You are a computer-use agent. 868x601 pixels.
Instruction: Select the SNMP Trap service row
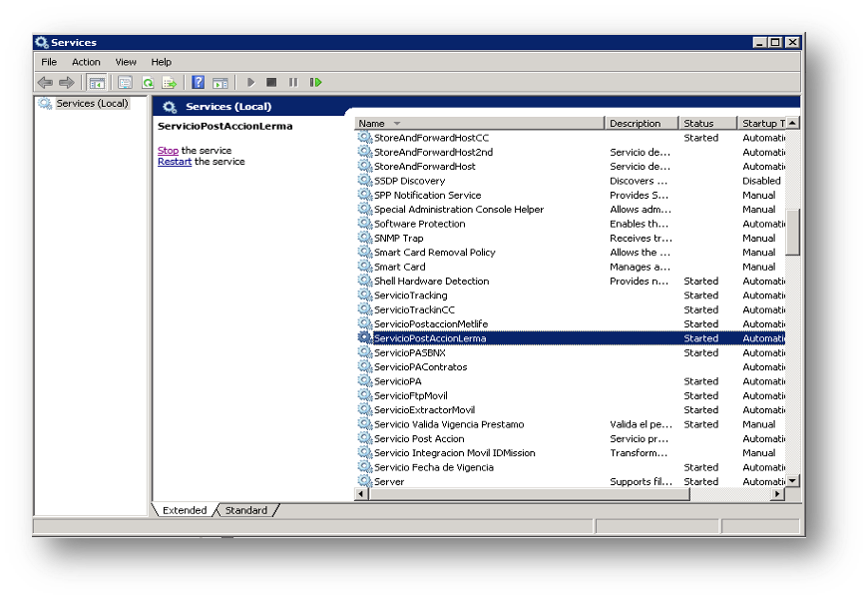coord(398,239)
